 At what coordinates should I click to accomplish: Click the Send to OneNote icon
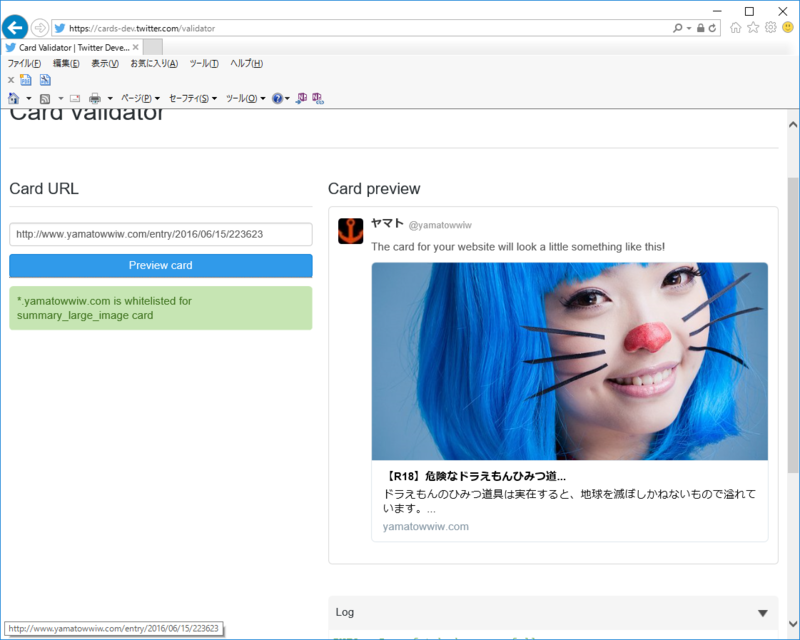[302, 97]
